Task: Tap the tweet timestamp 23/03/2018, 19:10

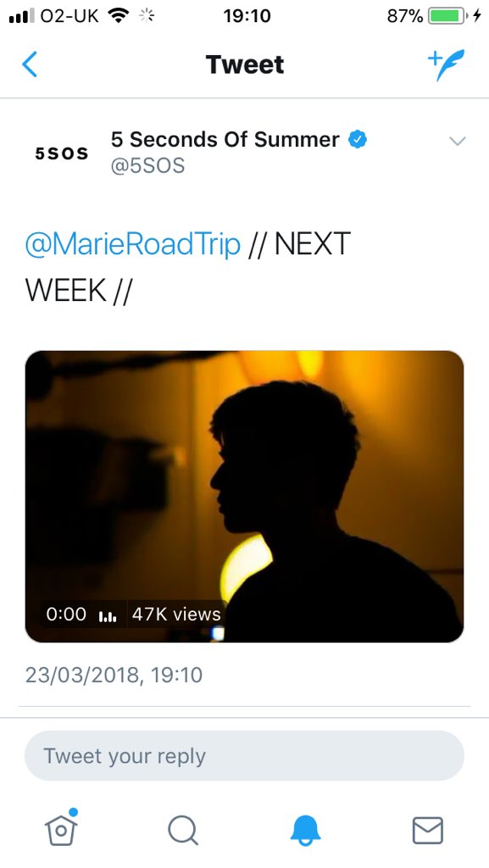Action: click(x=114, y=675)
